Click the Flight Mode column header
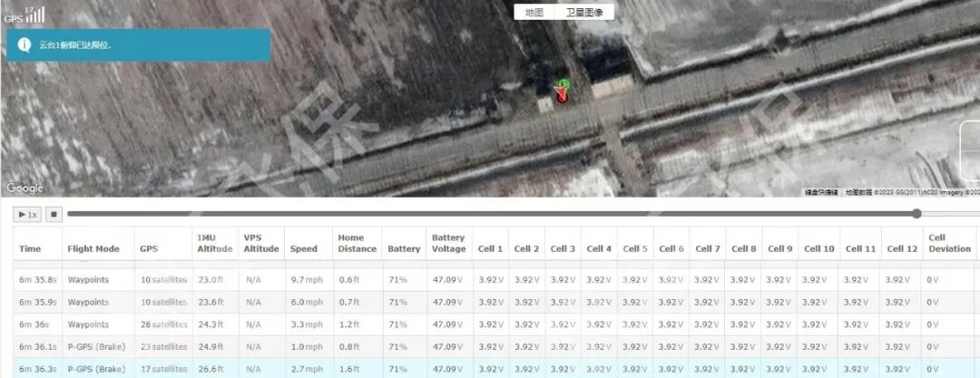This screenshot has height=378, width=980. click(93, 248)
